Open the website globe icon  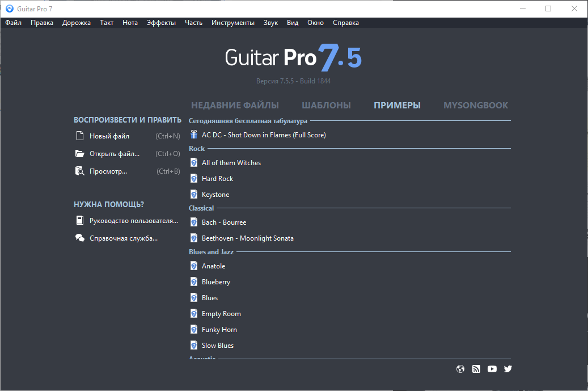click(x=460, y=369)
